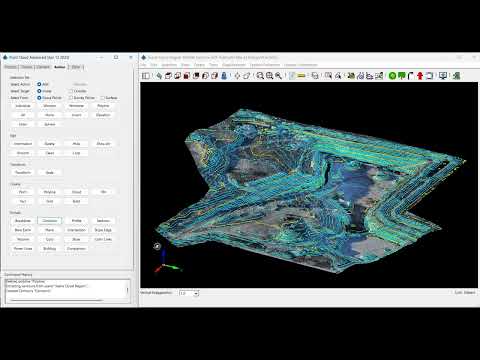Click the monitor screen toolbar icon
Image resolution: width=480 pixels, height=360 pixels.
click(x=443, y=76)
